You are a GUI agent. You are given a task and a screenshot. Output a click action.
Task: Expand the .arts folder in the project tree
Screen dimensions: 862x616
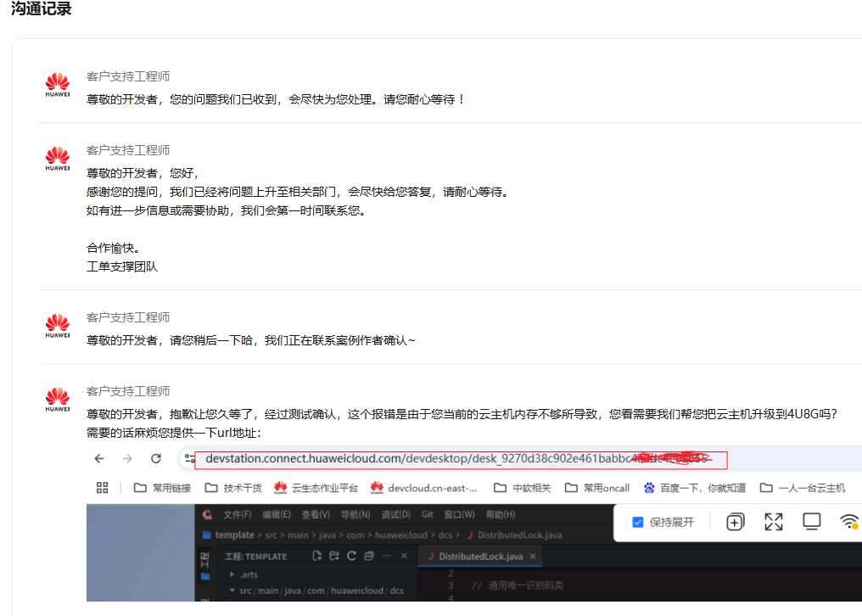[x=232, y=574]
